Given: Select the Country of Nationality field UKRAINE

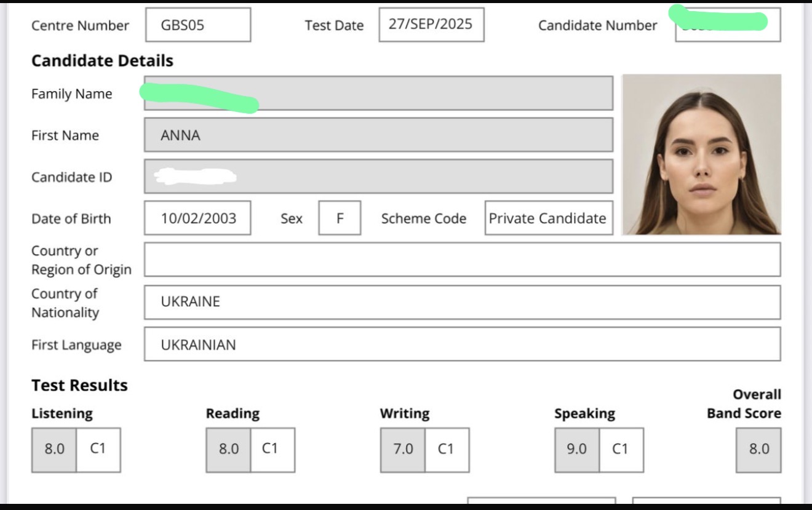Looking at the screenshot, I should point(462,302).
